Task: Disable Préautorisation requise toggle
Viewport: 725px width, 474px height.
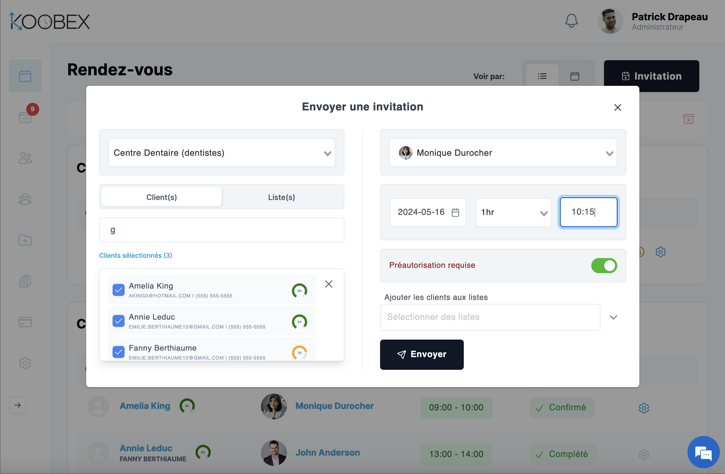Action: pyautogui.click(x=603, y=265)
